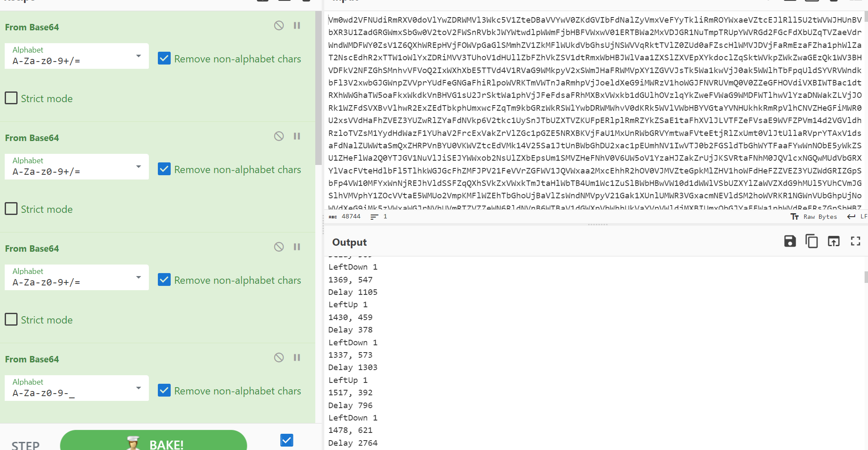Click inside the Base64 input text area

tap(595, 111)
